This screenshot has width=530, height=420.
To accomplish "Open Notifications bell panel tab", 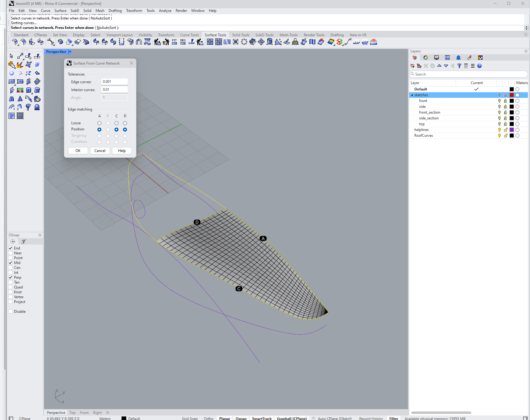I will pos(458,58).
